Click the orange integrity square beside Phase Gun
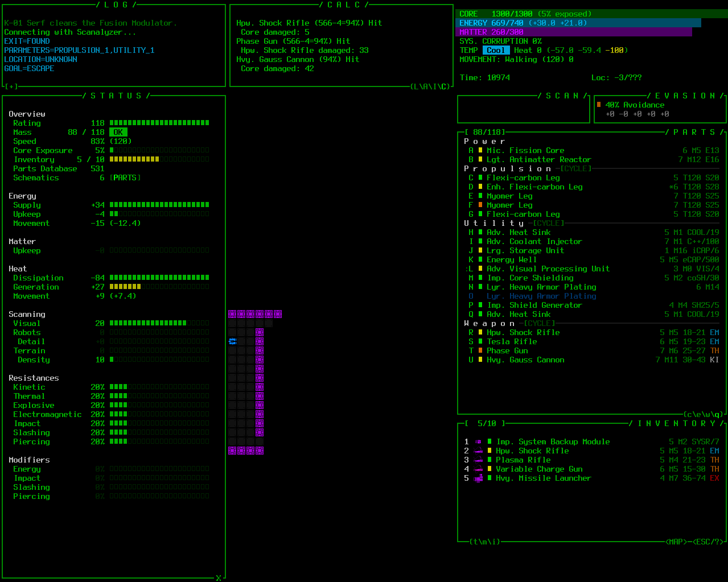This screenshot has height=582, width=728. coord(480,350)
